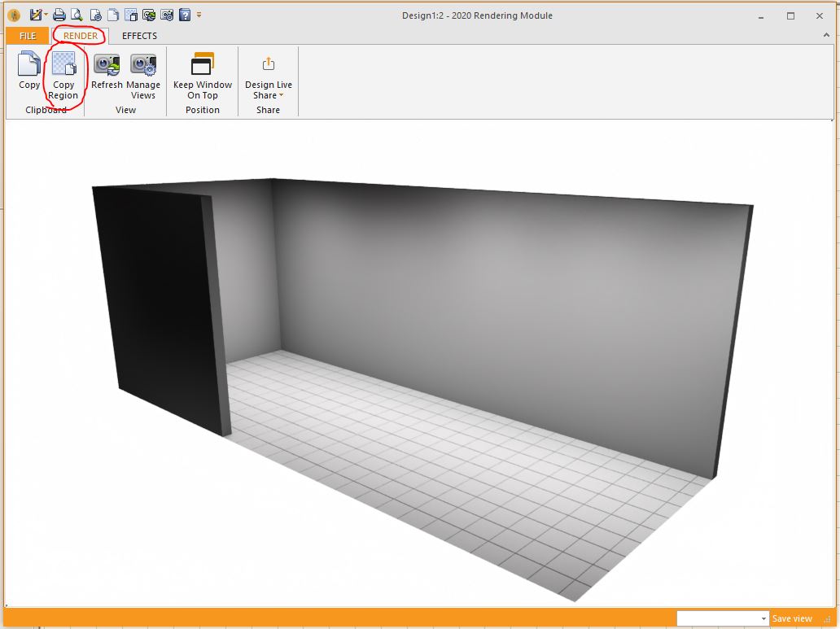Click the quick access camera with gear icon
Screen dimensions: 840x629
(167, 15)
